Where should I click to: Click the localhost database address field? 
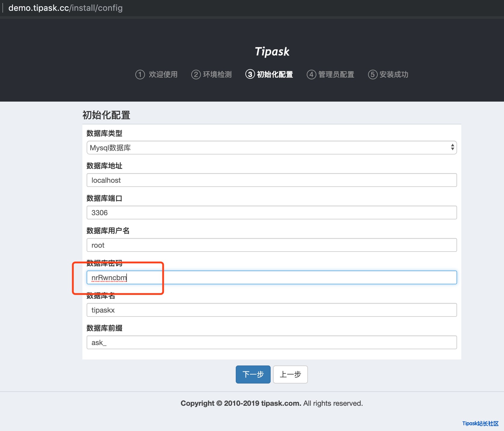tap(272, 180)
